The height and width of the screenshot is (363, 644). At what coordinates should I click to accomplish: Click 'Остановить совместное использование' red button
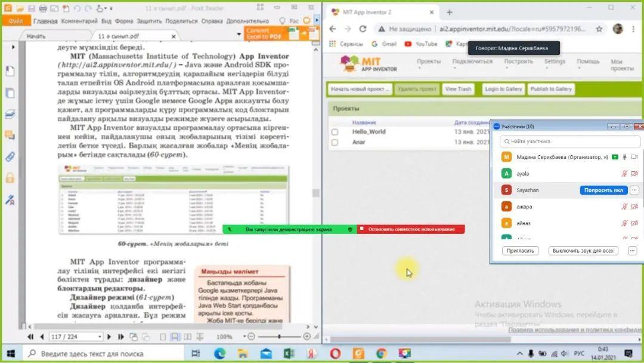pos(411,229)
